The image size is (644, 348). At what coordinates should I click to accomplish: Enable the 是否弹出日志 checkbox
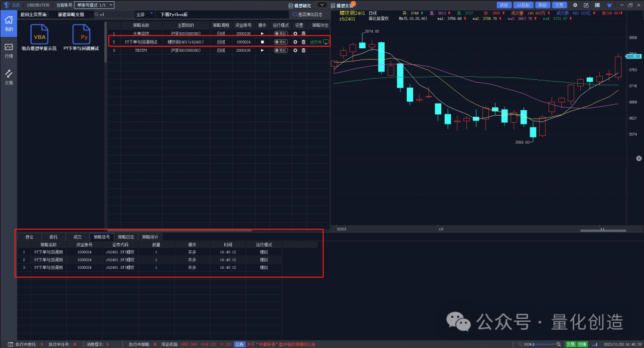click(295, 14)
